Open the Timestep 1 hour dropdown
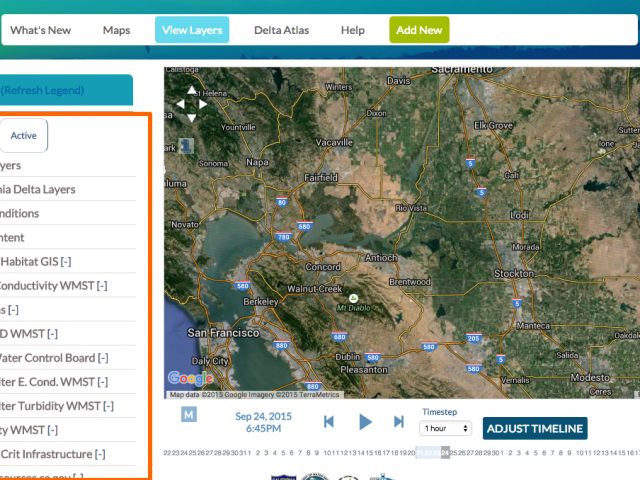Viewport: 640px width, 480px height. pos(445,428)
